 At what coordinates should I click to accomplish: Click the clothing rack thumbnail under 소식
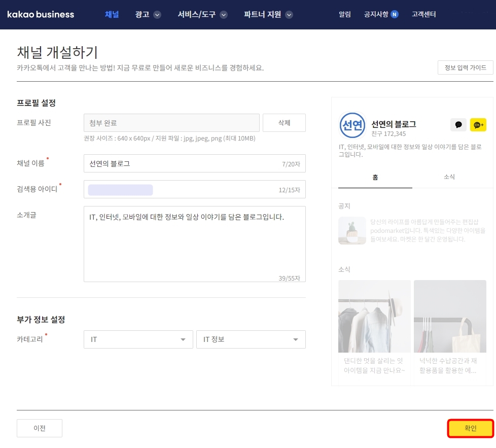[374, 316]
